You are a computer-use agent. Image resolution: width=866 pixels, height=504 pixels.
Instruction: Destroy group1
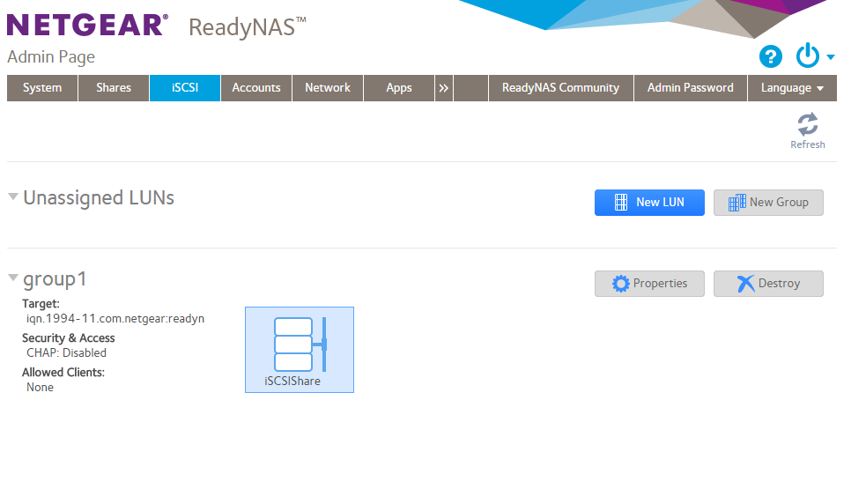768,284
